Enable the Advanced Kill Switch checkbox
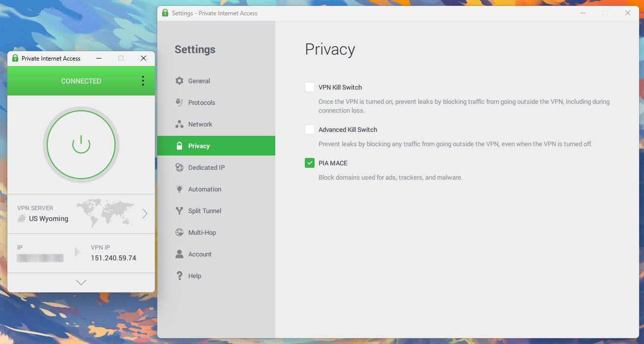Screen dimensions: 644x344 coord(309,129)
